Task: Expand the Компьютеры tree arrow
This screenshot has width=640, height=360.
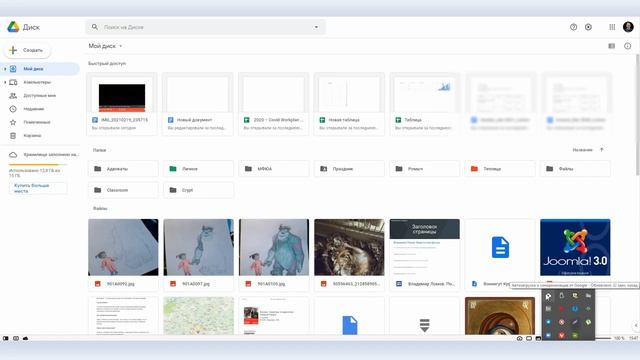Action: coord(5,82)
